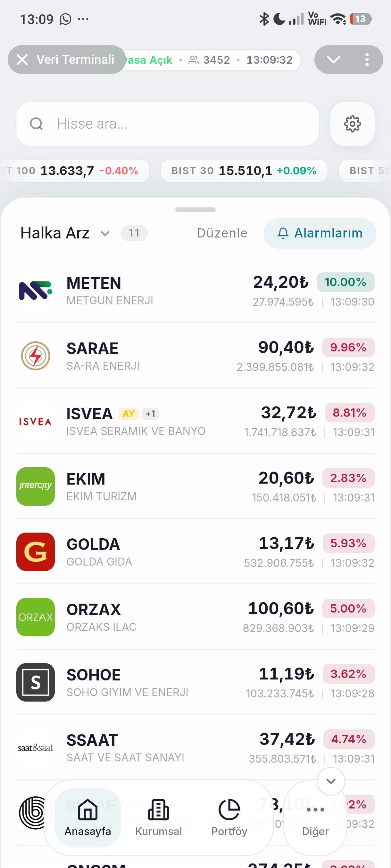Expand the Halka Arz list dropdown
Screen dimensions: 391x868
pyautogui.click(x=105, y=233)
